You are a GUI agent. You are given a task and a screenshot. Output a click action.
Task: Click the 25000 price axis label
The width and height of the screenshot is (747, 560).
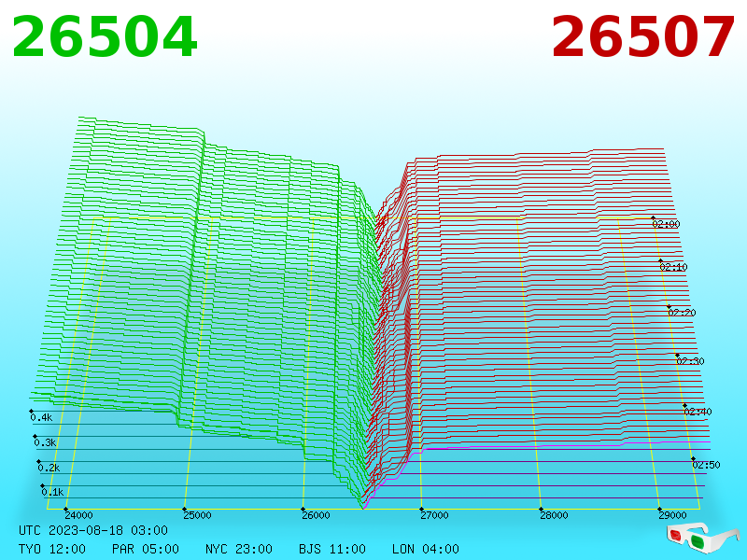tap(197, 515)
